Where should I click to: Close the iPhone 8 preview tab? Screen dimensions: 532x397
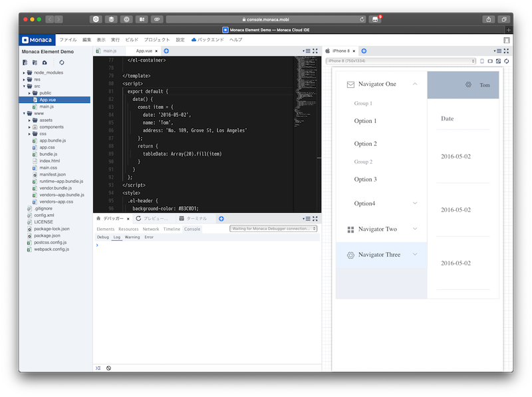point(354,51)
